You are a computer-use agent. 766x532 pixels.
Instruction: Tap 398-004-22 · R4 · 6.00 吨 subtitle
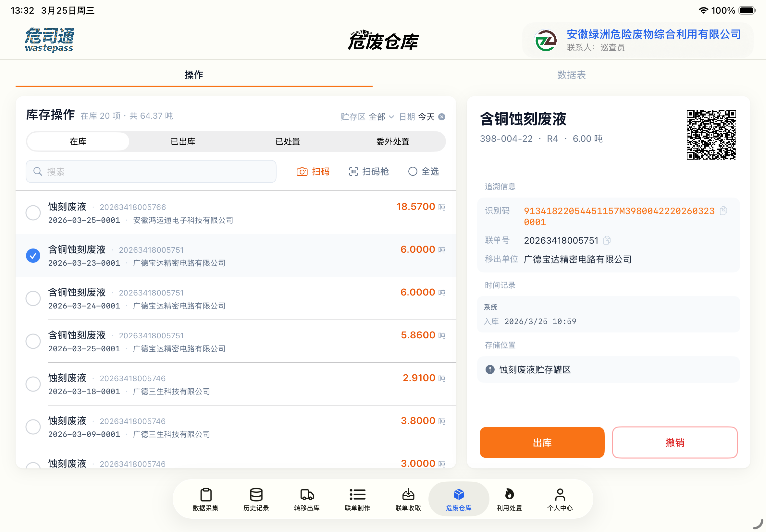click(x=541, y=139)
